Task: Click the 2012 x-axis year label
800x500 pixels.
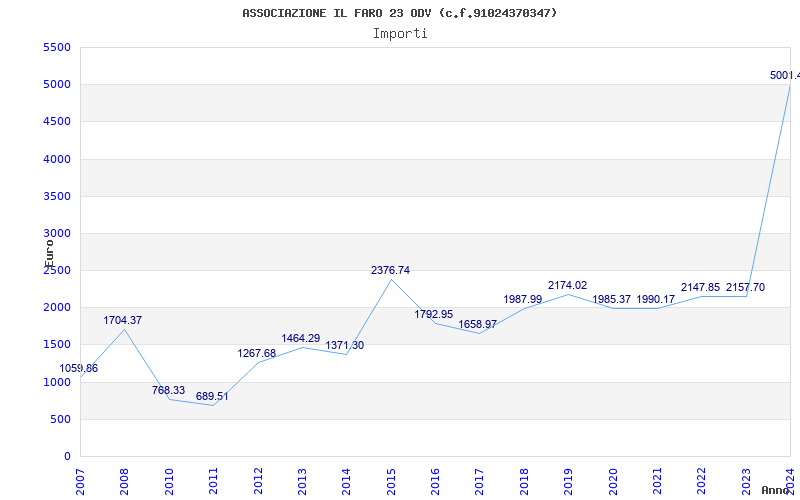Action: [x=258, y=482]
